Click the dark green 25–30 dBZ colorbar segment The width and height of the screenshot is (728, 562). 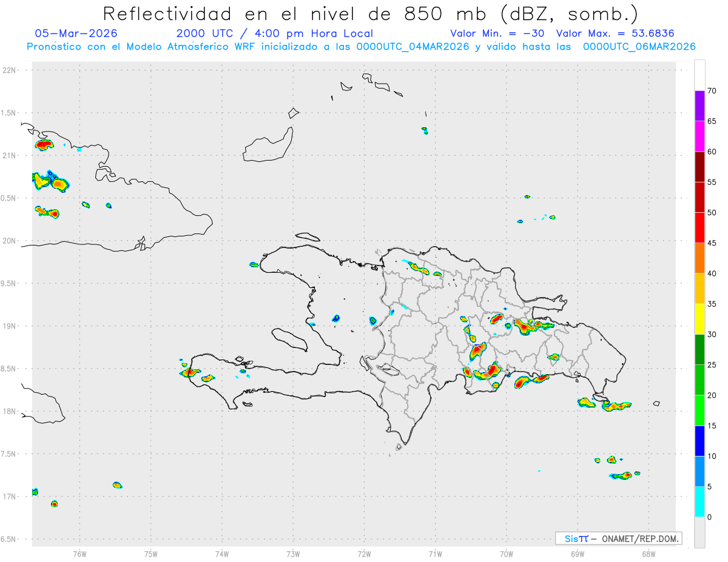click(x=699, y=350)
